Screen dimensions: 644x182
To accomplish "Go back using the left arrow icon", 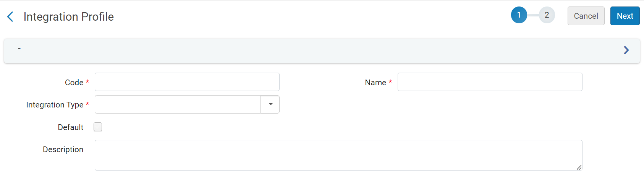I will pos(10,17).
